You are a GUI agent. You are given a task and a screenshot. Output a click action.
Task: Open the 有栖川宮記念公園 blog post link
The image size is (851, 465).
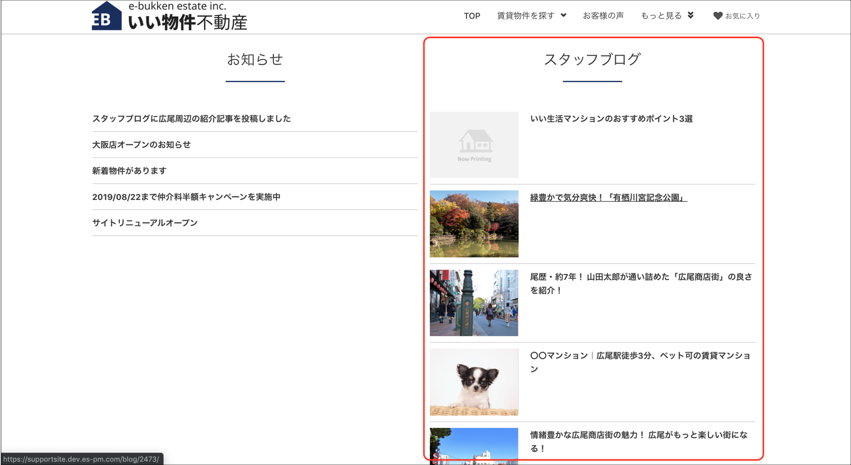point(608,198)
